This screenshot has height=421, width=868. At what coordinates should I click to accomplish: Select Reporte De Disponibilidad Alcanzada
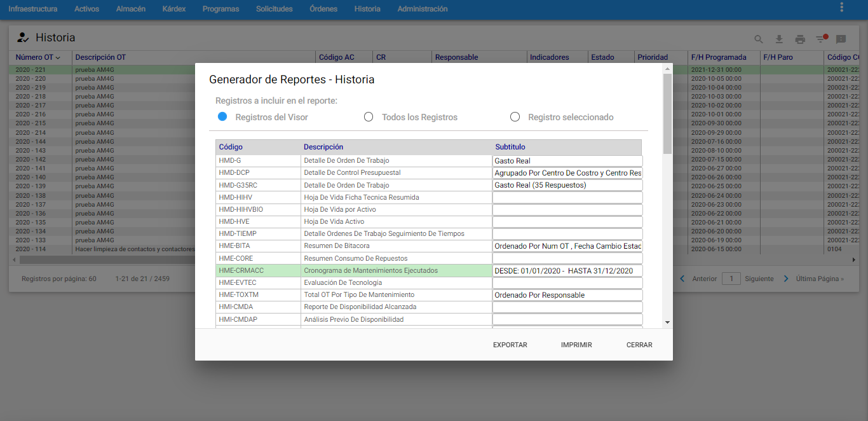[x=354, y=307]
